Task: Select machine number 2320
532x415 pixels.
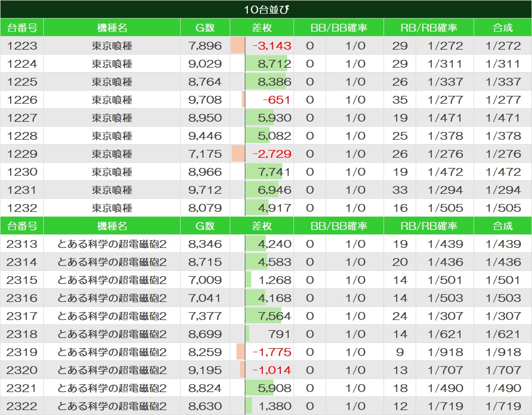Action: 22,370
